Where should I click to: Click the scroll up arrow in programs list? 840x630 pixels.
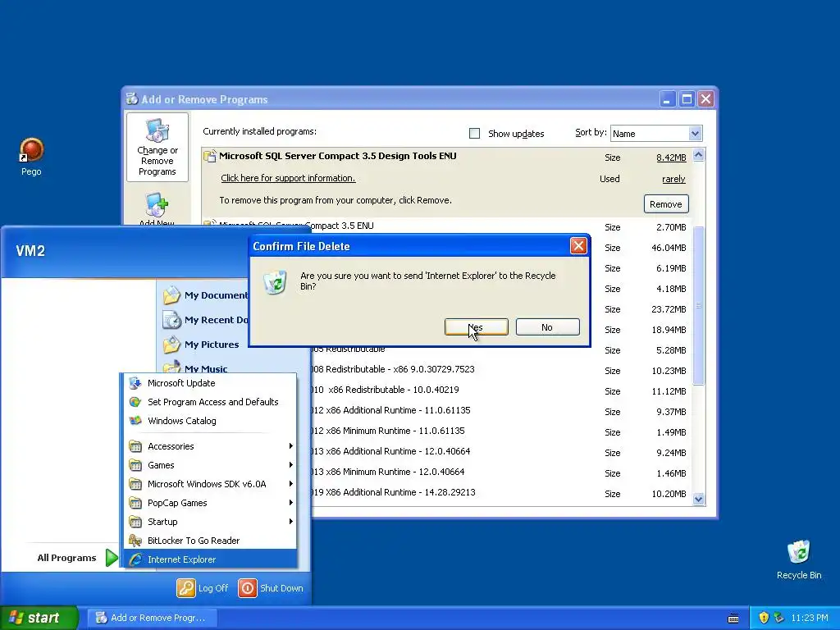[699, 155]
